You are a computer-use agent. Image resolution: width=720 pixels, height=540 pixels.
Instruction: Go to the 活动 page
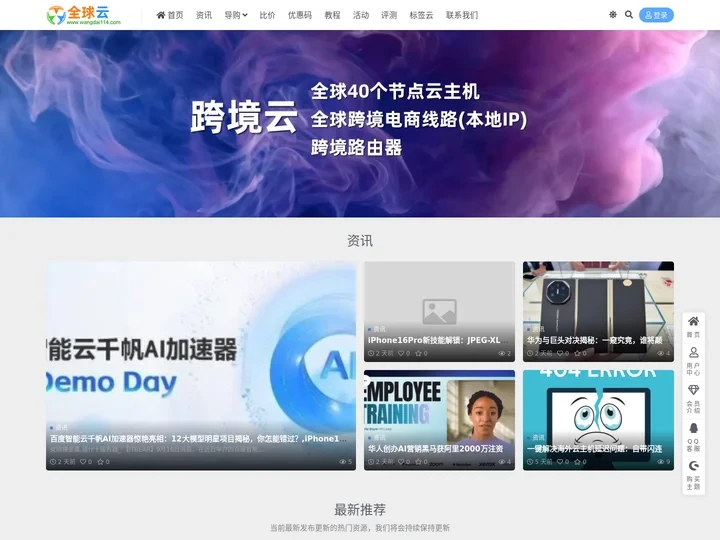(x=360, y=15)
